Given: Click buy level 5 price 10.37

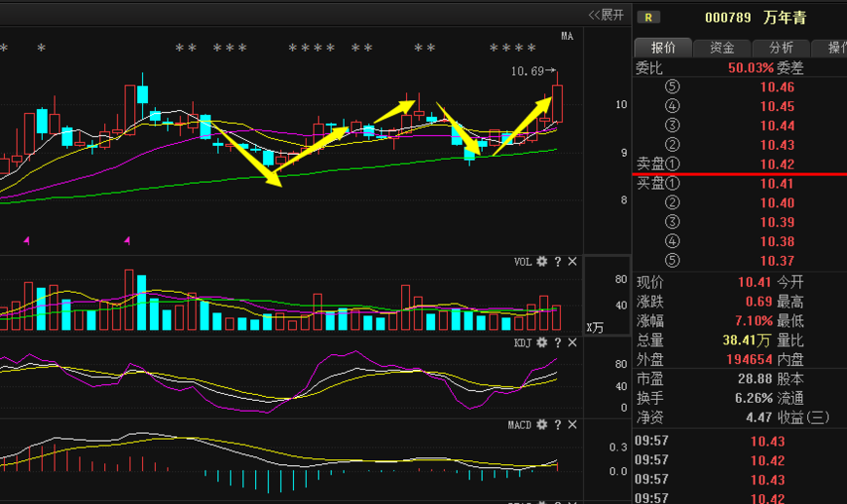Looking at the screenshot, I should [x=777, y=261].
